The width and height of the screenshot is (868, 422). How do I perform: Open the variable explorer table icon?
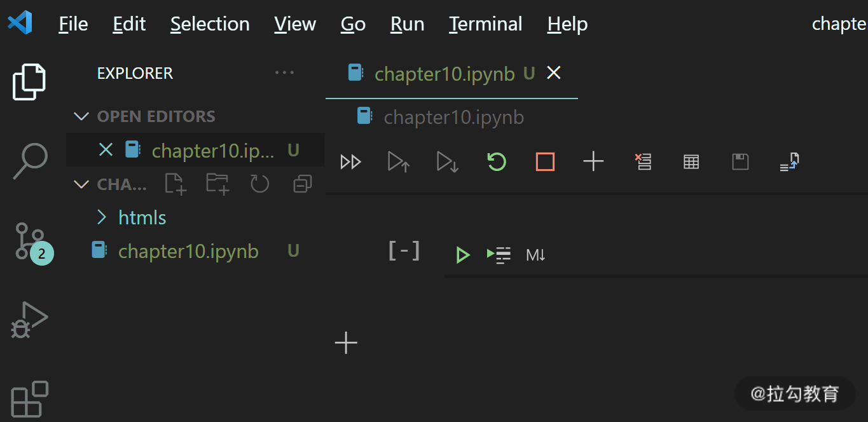pos(691,162)
